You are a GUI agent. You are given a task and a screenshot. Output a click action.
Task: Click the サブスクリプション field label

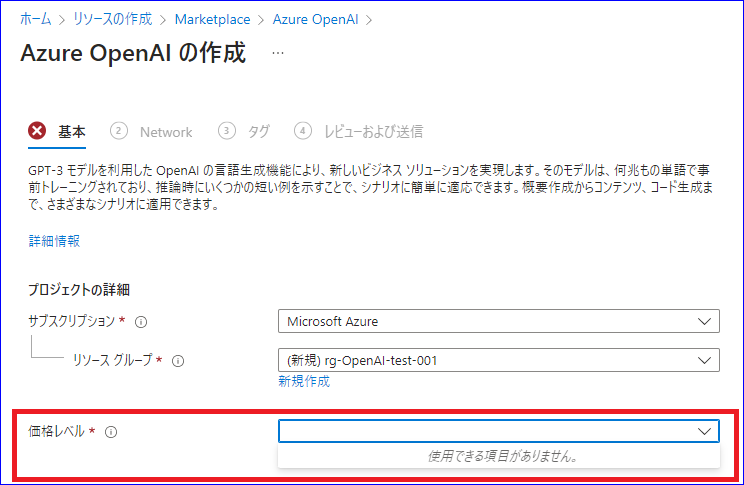[x=71, y=321]
